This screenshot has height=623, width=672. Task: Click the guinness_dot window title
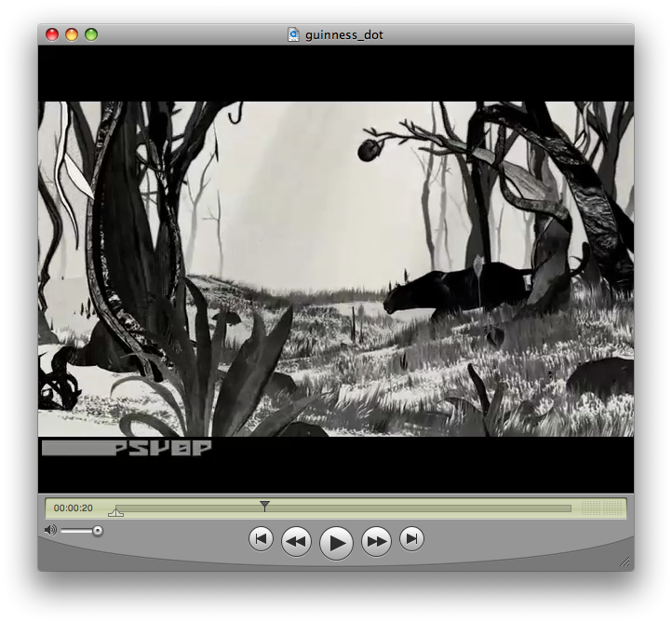click(x=344, y=35)
